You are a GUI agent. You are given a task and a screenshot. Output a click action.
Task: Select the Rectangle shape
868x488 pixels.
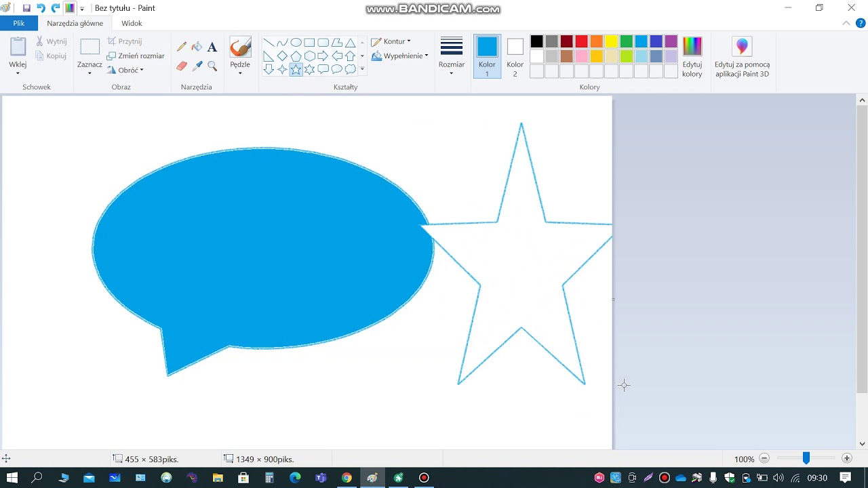tap(309, 42)
